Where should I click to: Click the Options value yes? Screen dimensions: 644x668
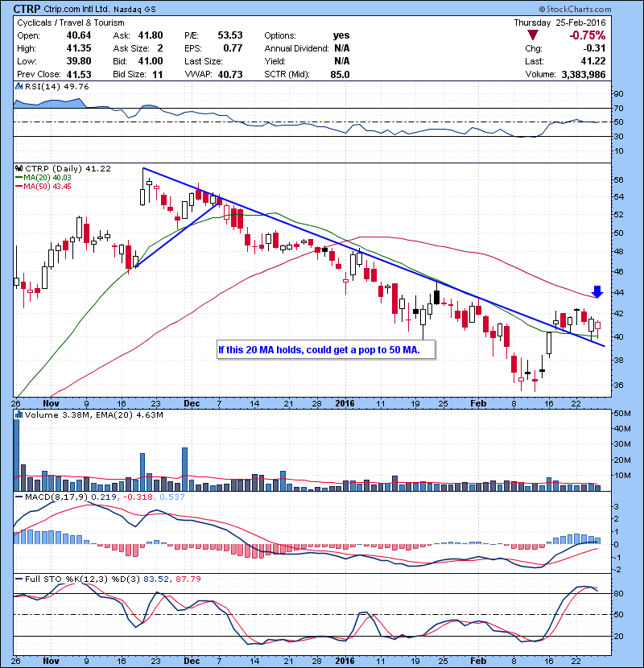pos(341,35)
